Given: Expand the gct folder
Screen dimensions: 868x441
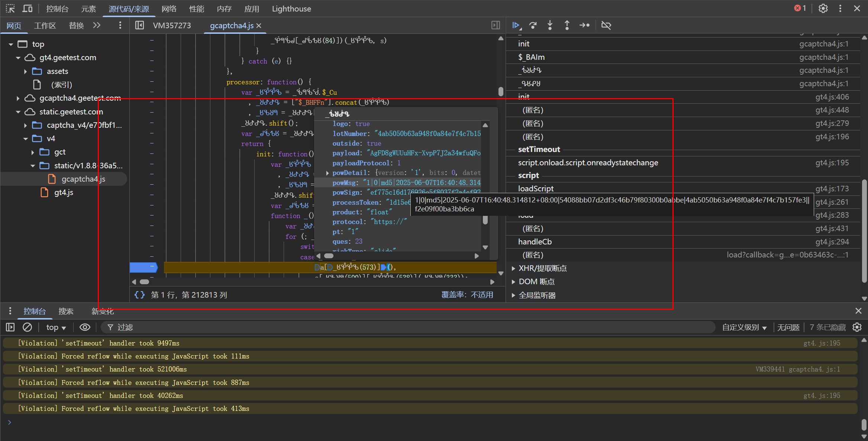Looking at the screenshot, I should tap(33, 152).
